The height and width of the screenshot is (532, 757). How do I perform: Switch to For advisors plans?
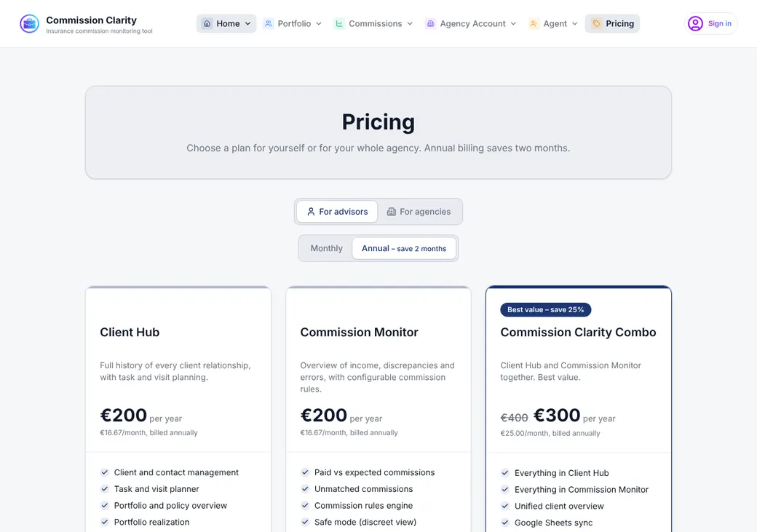[337, 212]
